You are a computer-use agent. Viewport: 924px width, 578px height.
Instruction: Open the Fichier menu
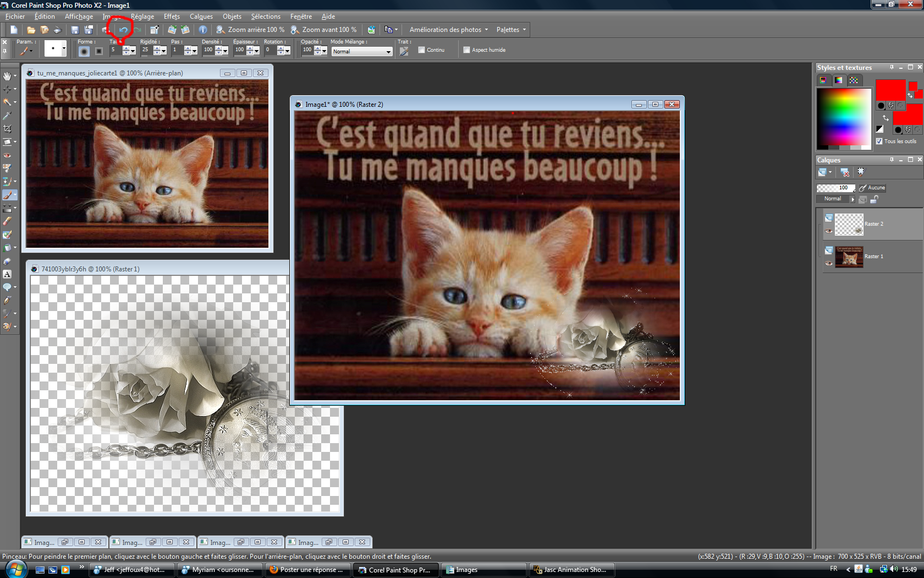click(15, 17)
